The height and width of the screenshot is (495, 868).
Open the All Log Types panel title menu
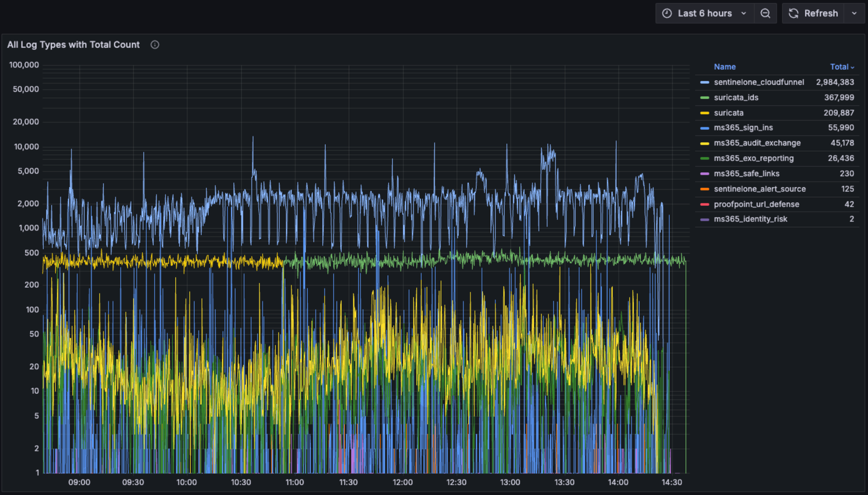[x=73, y=45]
